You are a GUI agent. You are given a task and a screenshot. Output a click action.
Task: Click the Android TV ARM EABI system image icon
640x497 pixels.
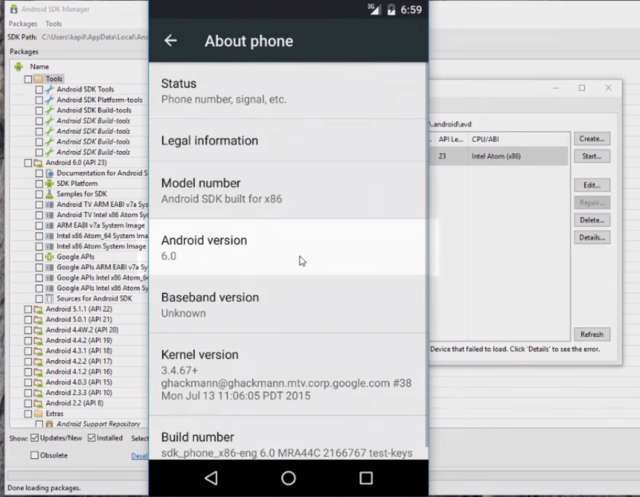tap(50, 204)
